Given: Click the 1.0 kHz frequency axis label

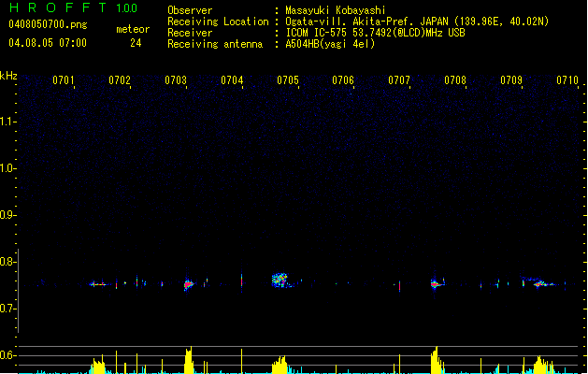Looking at the screenshot, I should pyautogui.click(x=7, y=168).
